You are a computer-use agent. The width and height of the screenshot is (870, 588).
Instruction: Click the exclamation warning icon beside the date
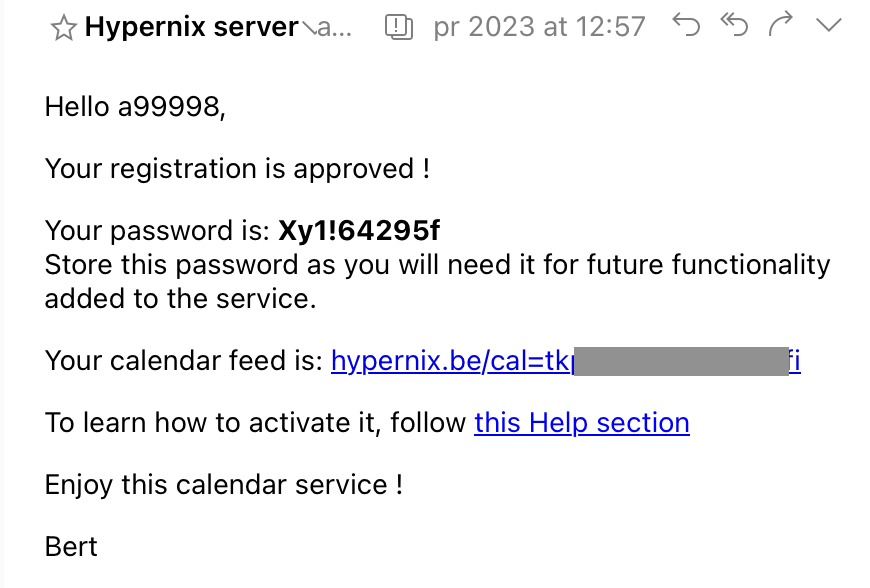tap(399, 27)
